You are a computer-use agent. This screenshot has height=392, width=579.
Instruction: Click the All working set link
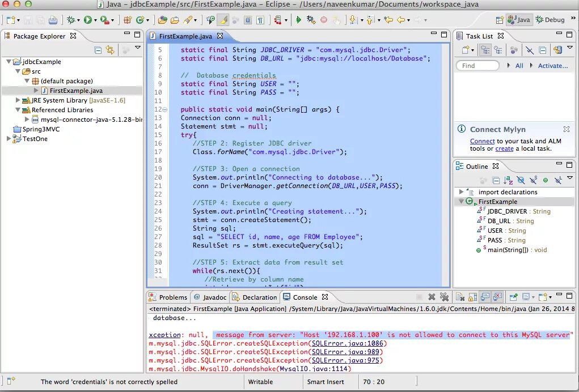[519, 66]
